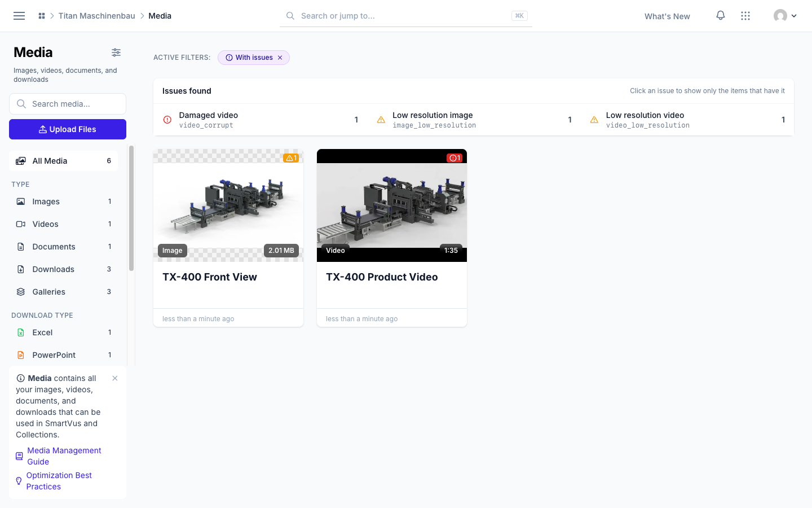Click What's New in header
This screenshot has width=812, height=508.
[667, 16]
